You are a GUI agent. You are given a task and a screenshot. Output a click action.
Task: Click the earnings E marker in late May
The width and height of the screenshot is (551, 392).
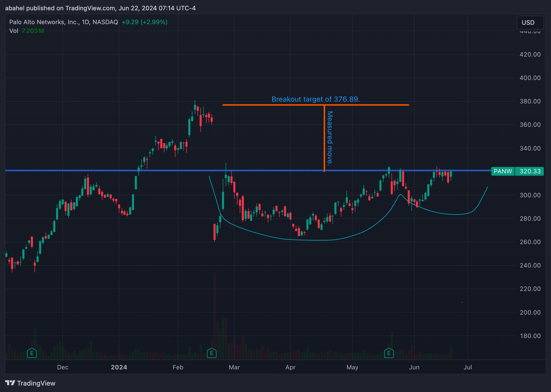389,353
